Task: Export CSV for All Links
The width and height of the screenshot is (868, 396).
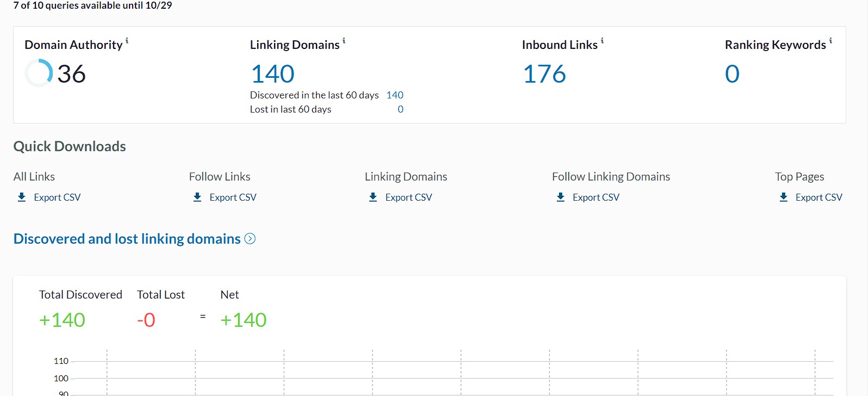Action: click(57, 197)
